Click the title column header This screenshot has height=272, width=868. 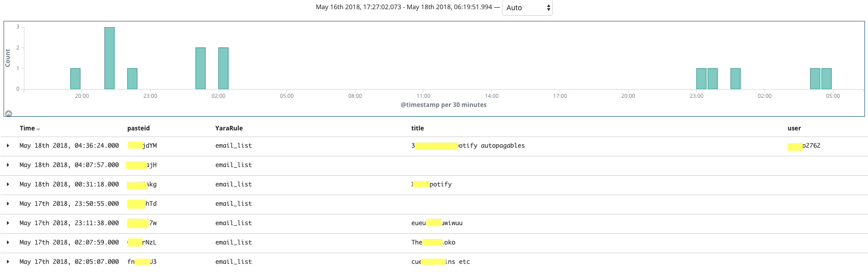point(417,128)
